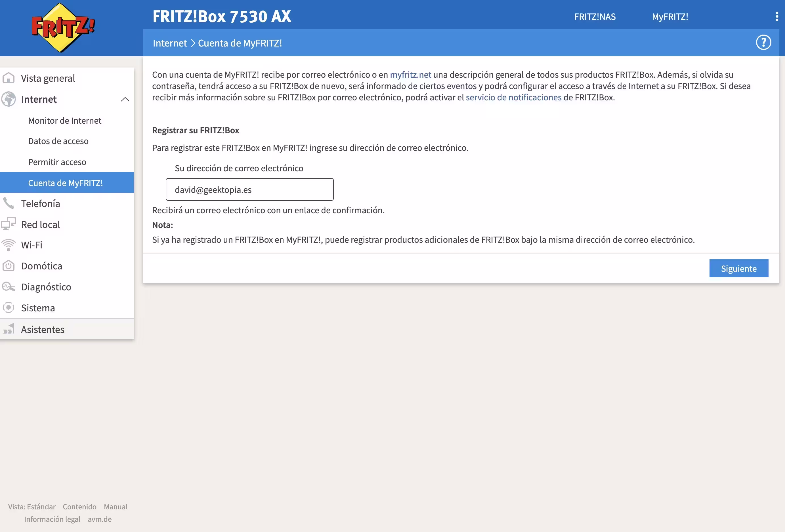Screen dimensions: 785x532
Task: Select Cuenta de MyFRITZ! submenu item
Action: (67, 183)
